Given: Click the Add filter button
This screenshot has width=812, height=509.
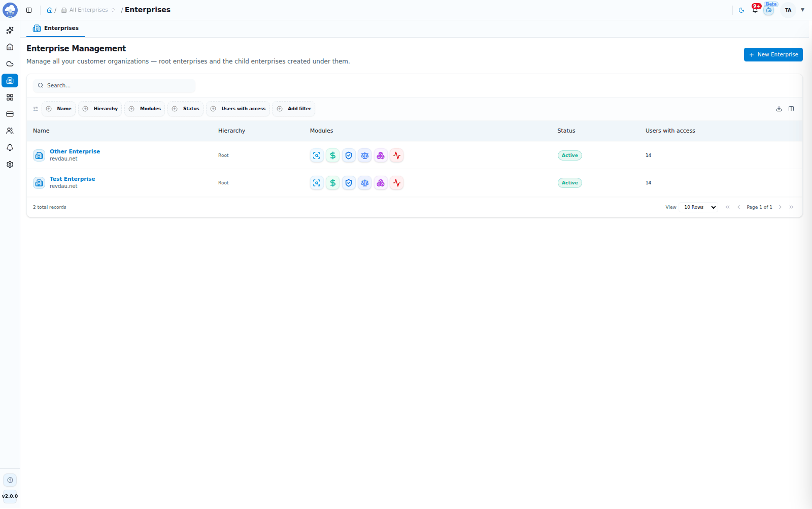Looking at the screenshot, I should point(294,109).
